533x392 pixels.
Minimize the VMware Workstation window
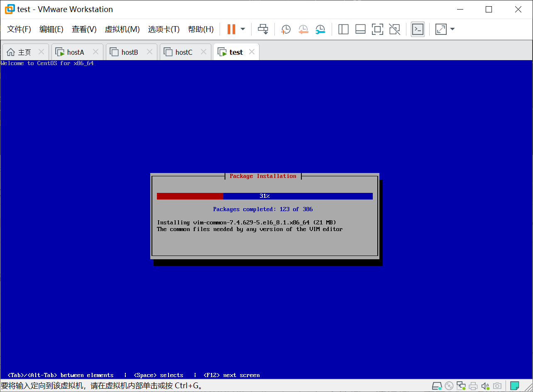(460, 9)
